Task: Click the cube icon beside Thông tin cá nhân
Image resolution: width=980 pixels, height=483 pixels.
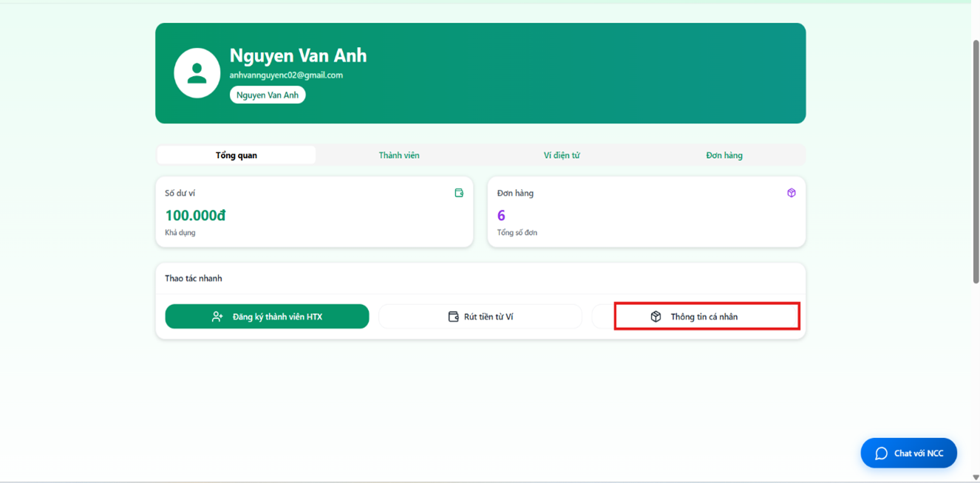Action: (656, 316)
